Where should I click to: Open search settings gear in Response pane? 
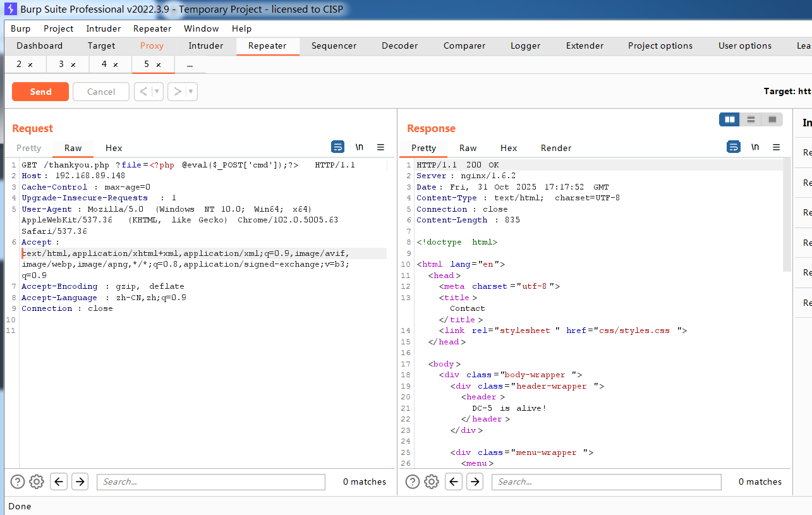[432, 482]
